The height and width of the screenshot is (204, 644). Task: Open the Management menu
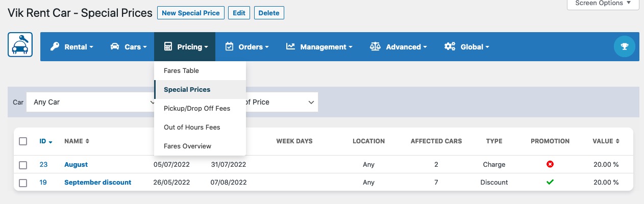(319, 46)
